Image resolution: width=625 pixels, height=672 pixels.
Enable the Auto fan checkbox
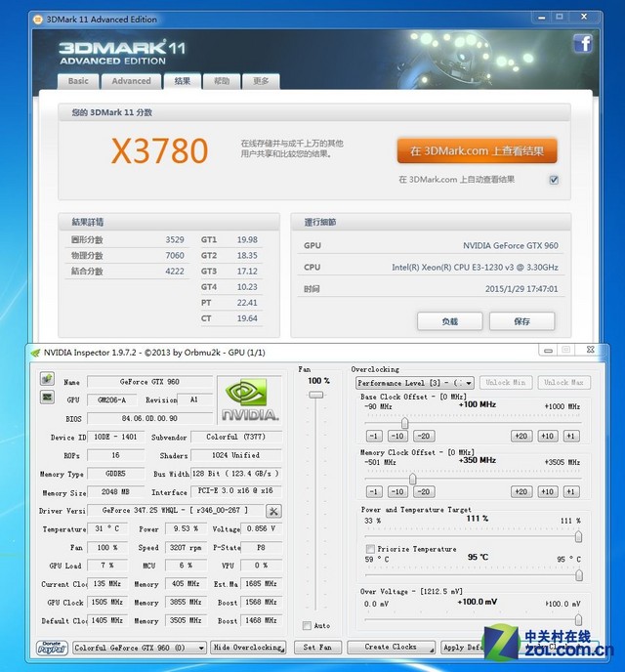pos(307,626)
